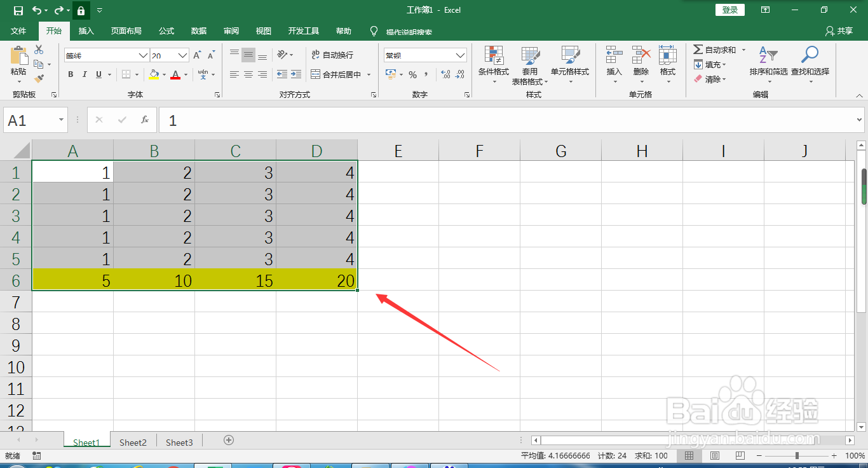Decrease font size with the smaller A icon
Image resolution: width=868 pixels, height=468 pixels.
[x=211, y=55]
